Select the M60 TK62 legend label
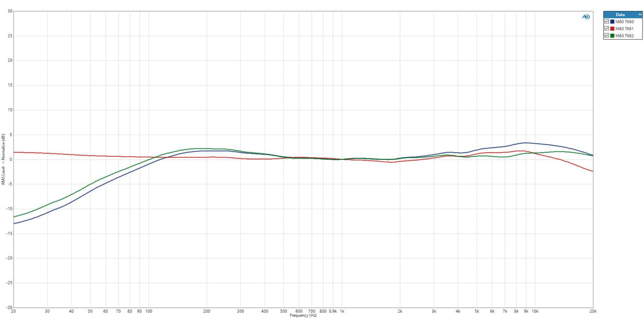The width and height of the screenshot is (644, 318). pos(624,35)
